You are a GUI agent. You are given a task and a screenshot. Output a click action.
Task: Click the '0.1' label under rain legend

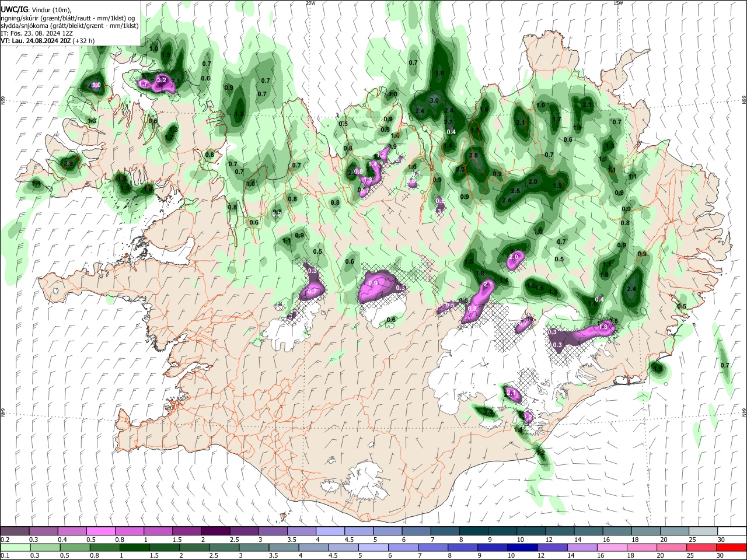click(5, 555)
